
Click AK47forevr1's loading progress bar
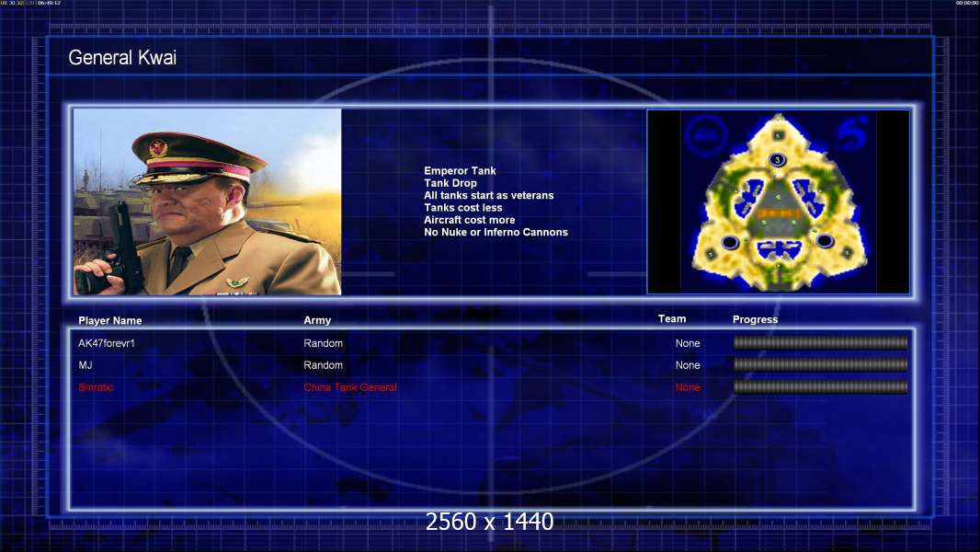tap(821, 342)
